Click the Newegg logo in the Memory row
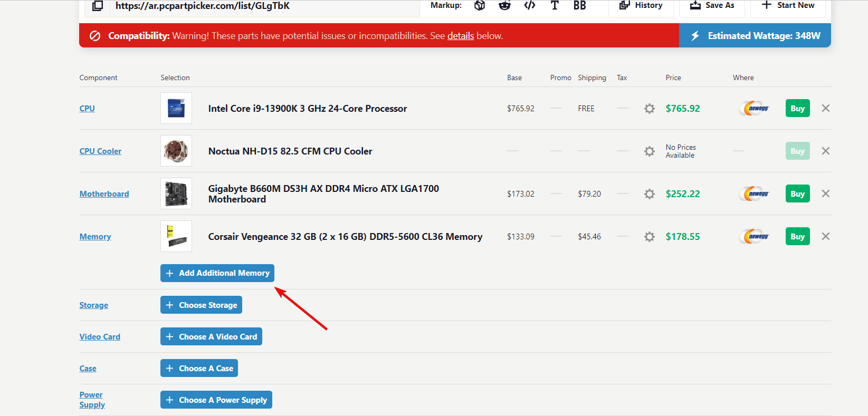 755,237
